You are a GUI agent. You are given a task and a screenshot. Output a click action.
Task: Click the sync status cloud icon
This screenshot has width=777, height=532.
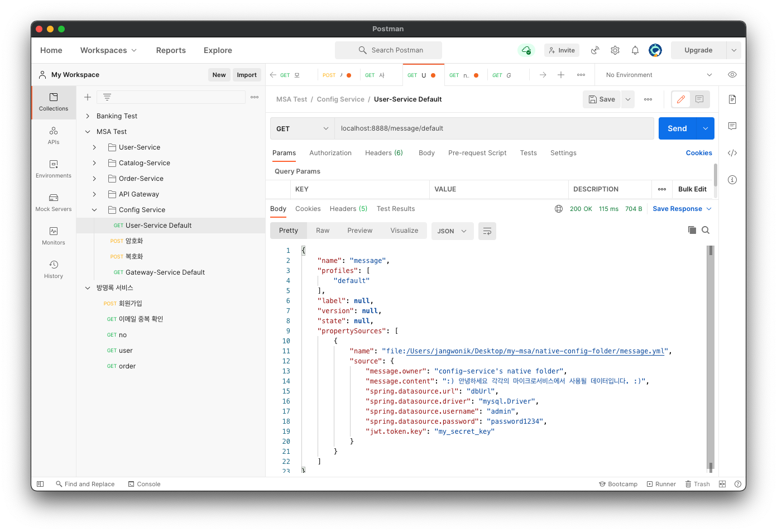[x=526, y=50]
